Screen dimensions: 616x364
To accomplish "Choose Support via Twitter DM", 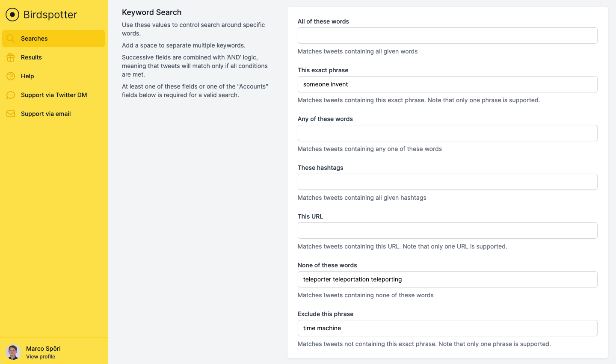I will click(54, 95).
